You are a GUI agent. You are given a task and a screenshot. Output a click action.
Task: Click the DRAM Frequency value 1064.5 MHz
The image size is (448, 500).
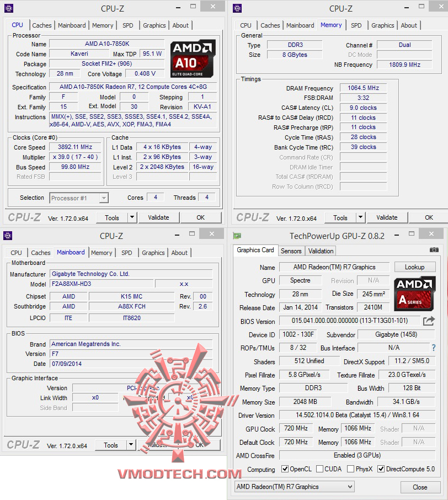(x=363, y=88)
